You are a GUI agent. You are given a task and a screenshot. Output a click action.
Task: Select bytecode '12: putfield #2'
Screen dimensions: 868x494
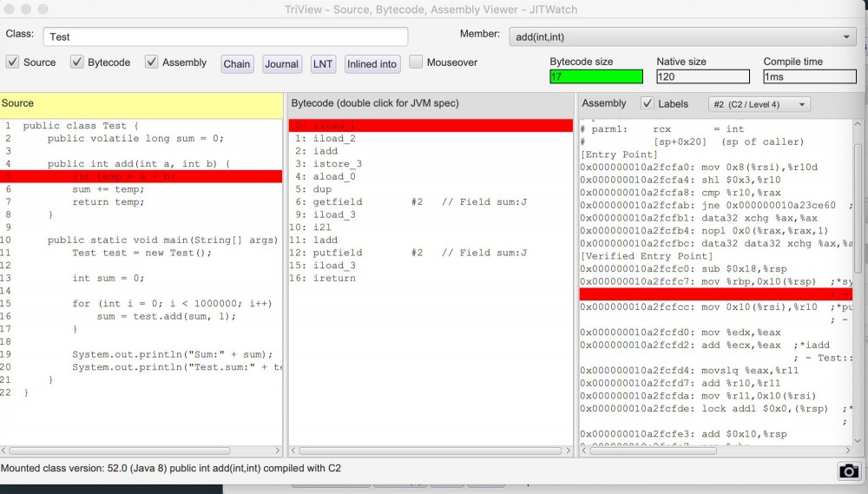coord(409,254)
